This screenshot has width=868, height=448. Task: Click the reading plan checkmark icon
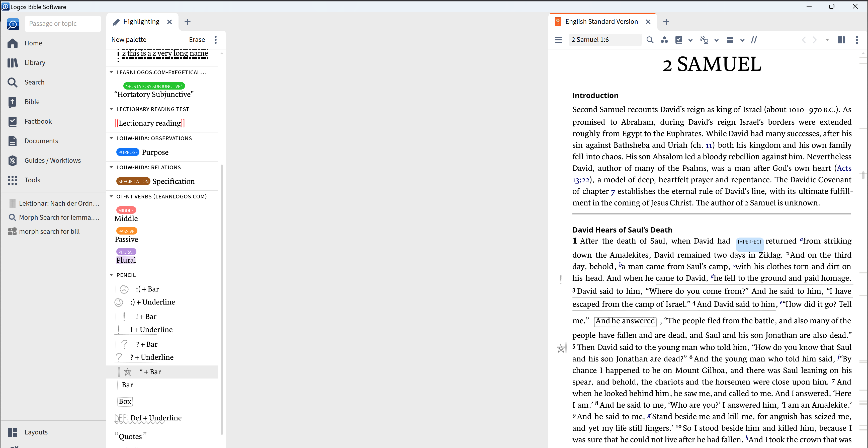click(x=679, y=40)
